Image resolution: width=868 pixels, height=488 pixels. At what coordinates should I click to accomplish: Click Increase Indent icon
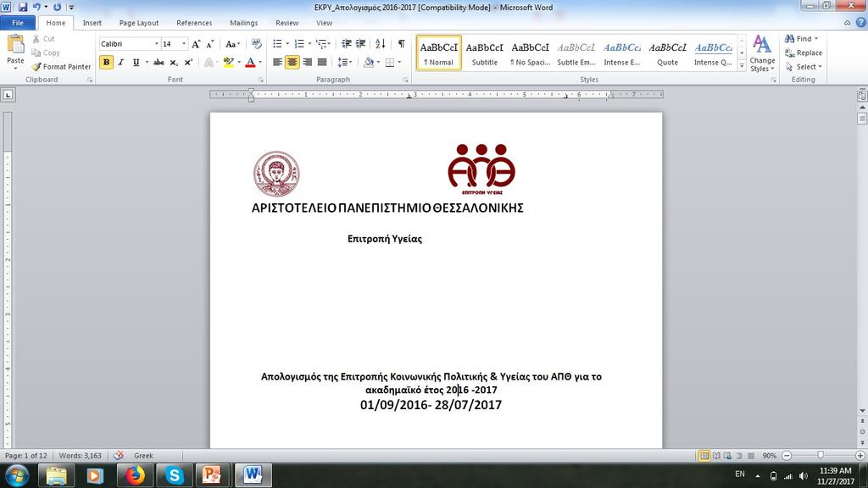pos(361,44)
